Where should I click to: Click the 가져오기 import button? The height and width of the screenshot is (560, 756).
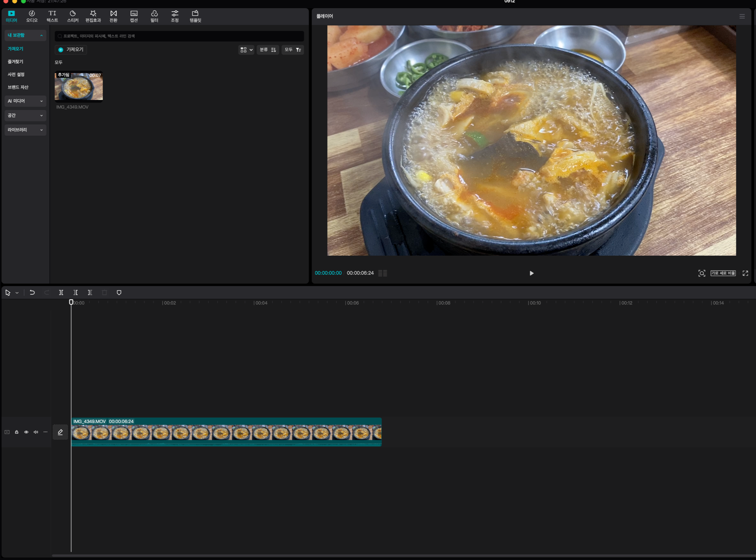71,50
